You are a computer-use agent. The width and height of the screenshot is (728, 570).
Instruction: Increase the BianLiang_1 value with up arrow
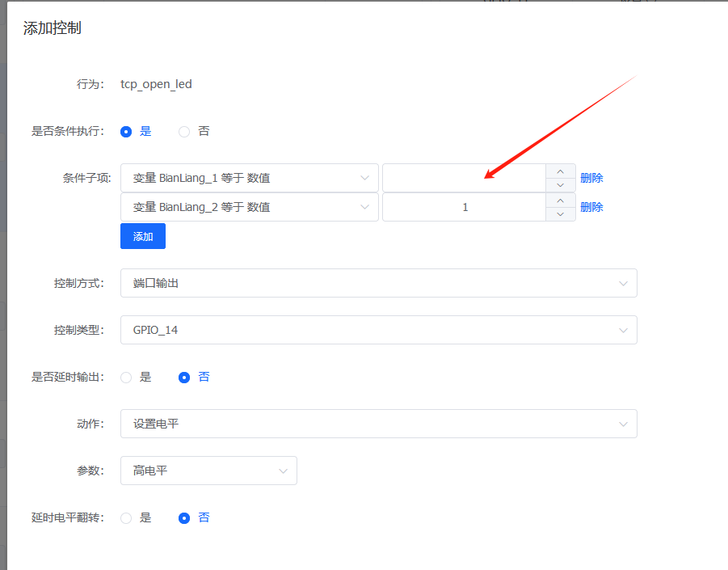click(x=561, y=171)
